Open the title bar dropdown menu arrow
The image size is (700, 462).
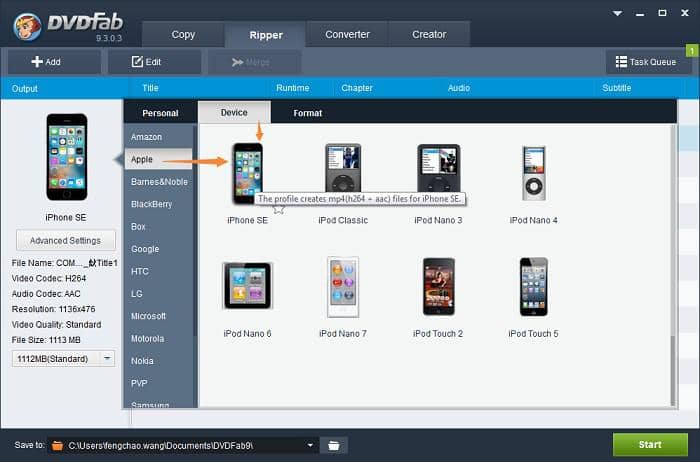(617, 13)
